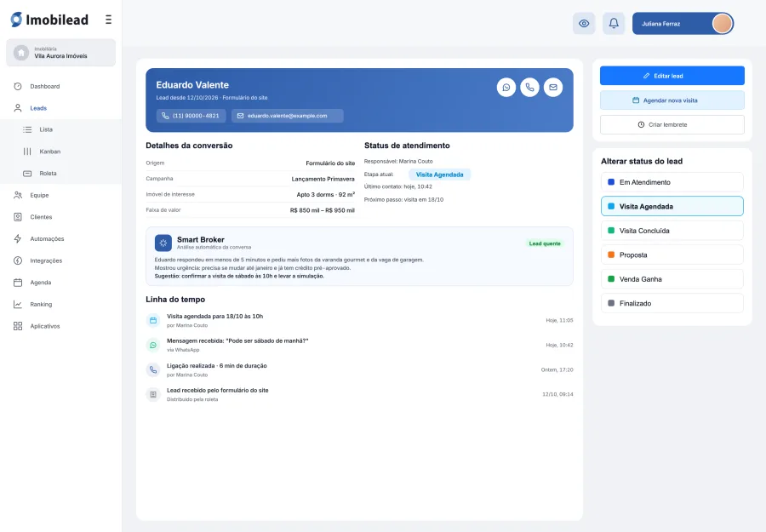Viewport: 766px width, 532px height.
Task: Click the Lançamento Primavera campaign value
Action: point(323,179)
